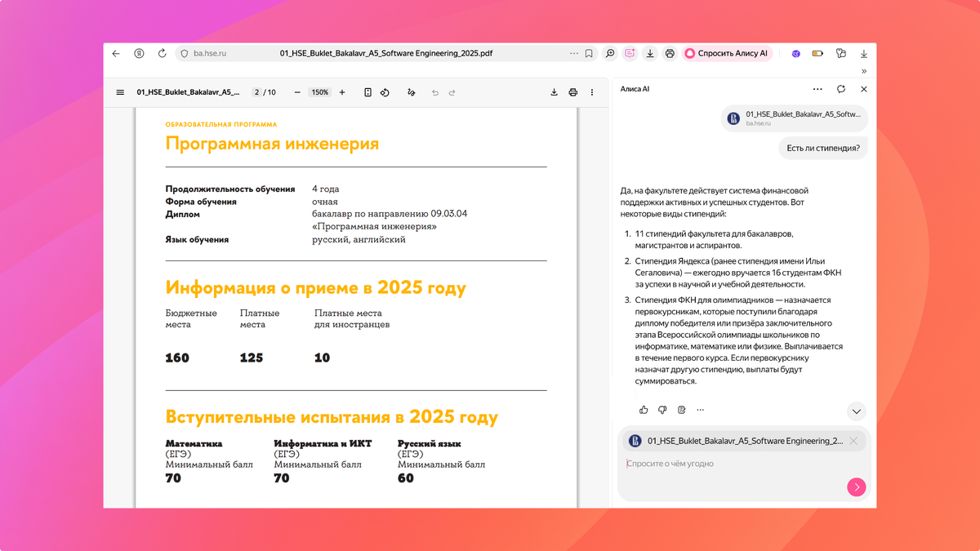
Task: Open browser downloads via download arrow
Action: pos(650,54)
